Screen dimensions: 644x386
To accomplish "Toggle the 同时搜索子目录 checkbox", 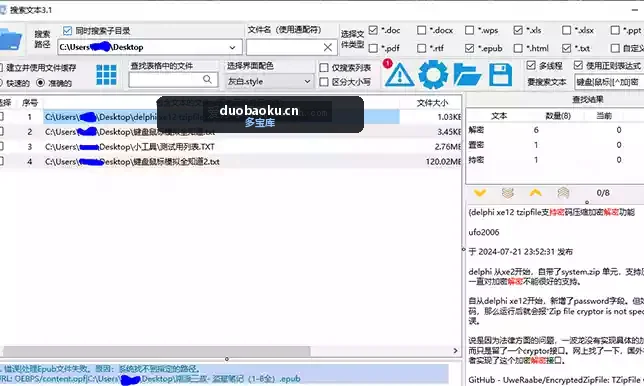I will tap(67, 31).
